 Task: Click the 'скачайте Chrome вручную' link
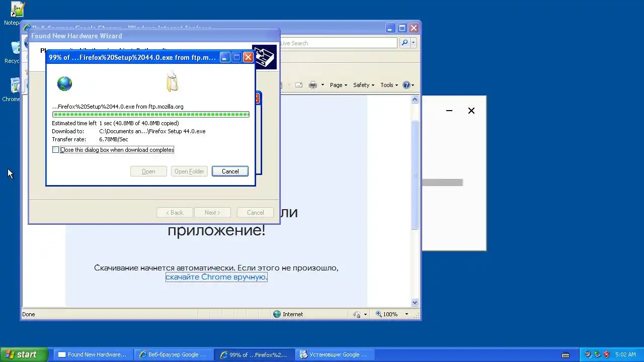[216, 277]
